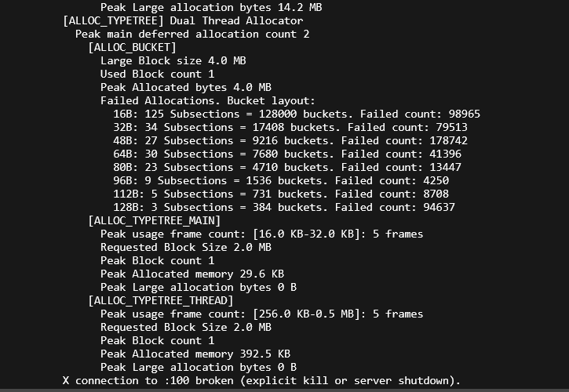Click the horizontal scrollbar at terminal bottom
Viewport: 569px width, 392px height.
click(x=284, y=390)
